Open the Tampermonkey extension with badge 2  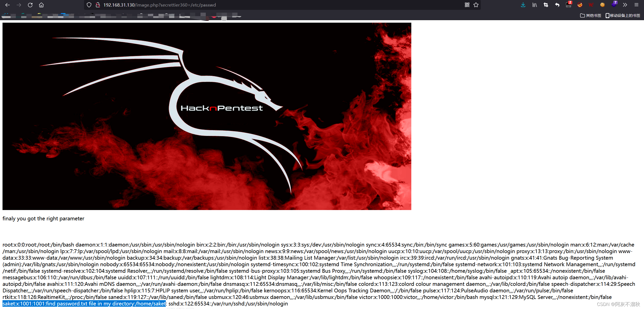(x=569, y=5)
